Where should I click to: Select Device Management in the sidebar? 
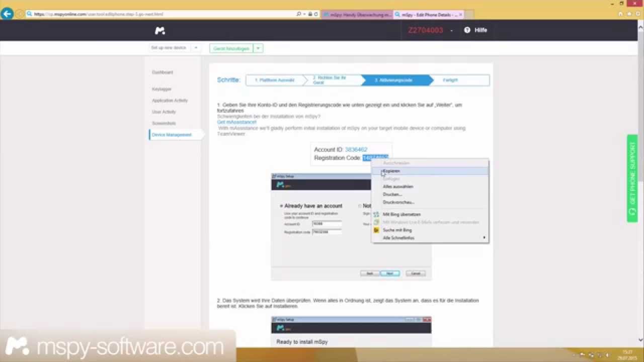pyautogui.click(x=172, y=135)
